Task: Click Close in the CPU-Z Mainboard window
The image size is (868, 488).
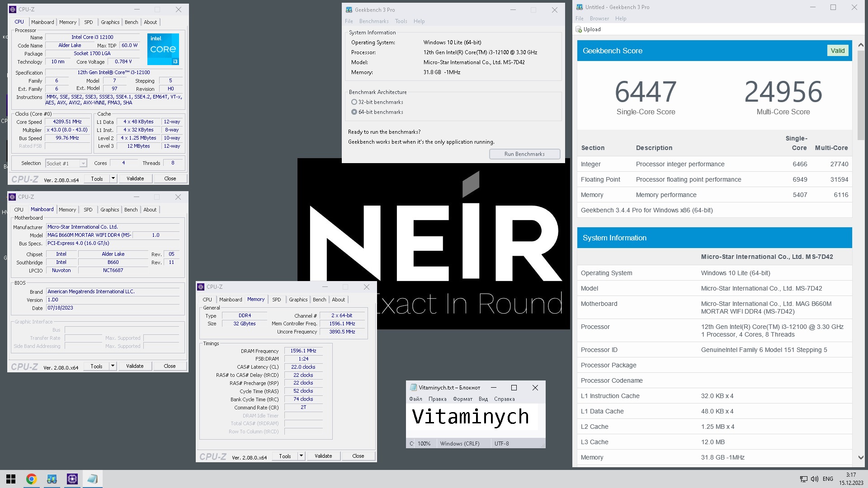Action: click(x=170, y=366)
